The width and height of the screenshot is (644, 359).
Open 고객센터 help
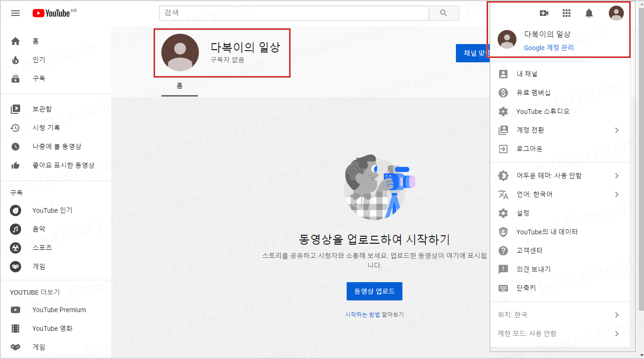pyautogui.click(x=560, y=251)
